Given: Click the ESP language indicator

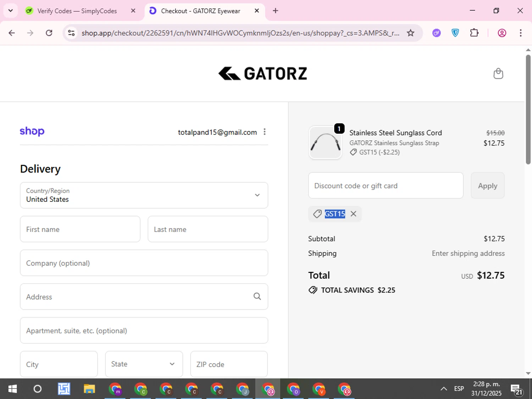Looking at the screenshot, I should tap(459, 389).
